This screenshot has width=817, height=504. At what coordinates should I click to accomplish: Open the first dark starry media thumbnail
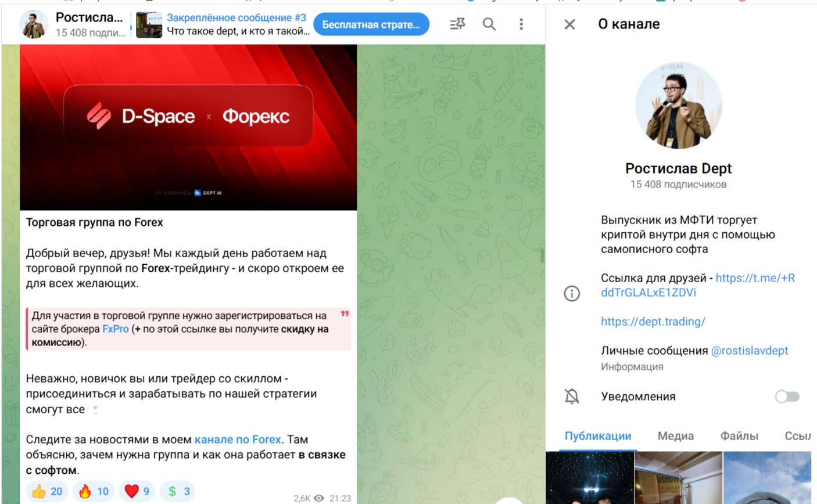point(590,478)
